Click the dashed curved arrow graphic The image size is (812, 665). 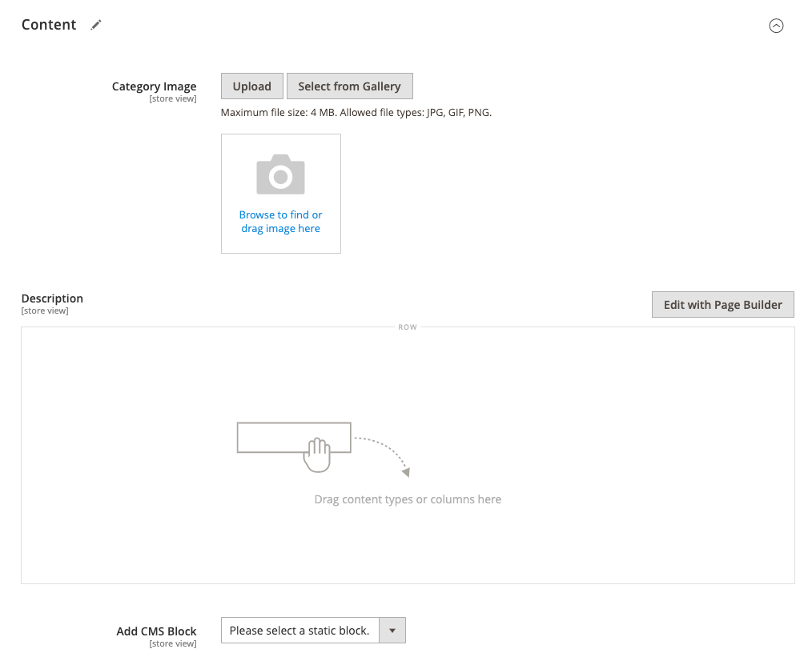tap(382, 456)
